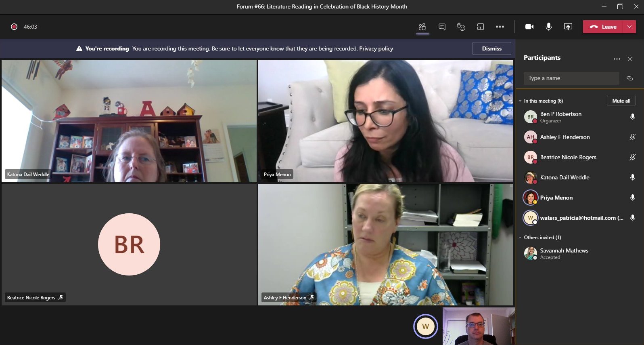Mute all participants
644x345 pixels.
point(621,101)
